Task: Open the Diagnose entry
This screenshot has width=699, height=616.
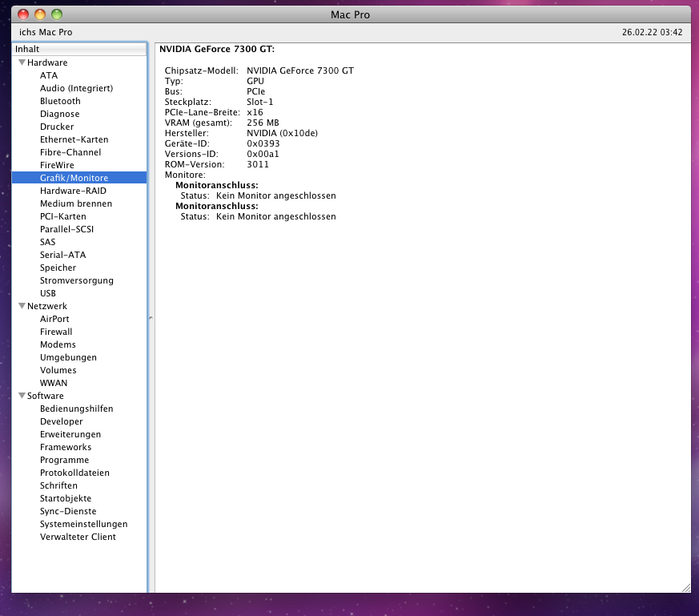Action: coord(60,115)
